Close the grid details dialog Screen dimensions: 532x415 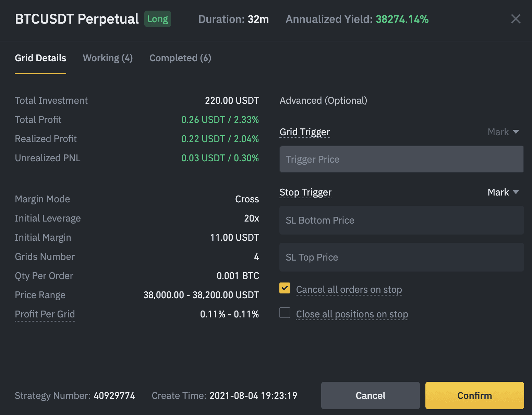click(x=516, y=19)
